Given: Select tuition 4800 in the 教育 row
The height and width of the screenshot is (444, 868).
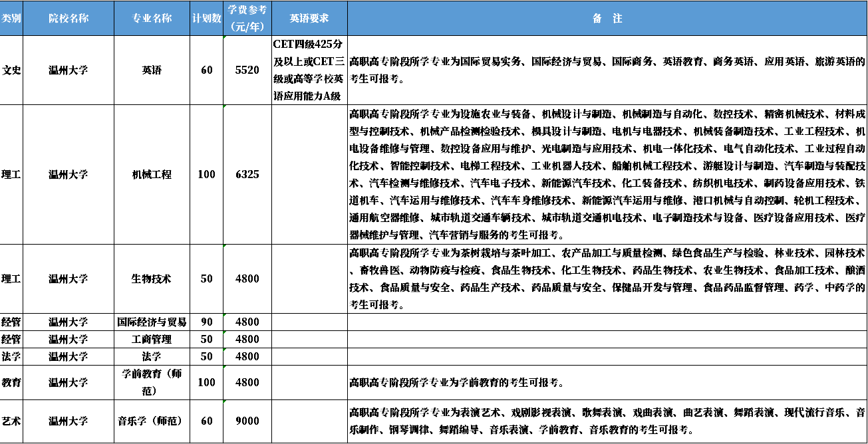Looking at the screenshot, I should point(247,383).
